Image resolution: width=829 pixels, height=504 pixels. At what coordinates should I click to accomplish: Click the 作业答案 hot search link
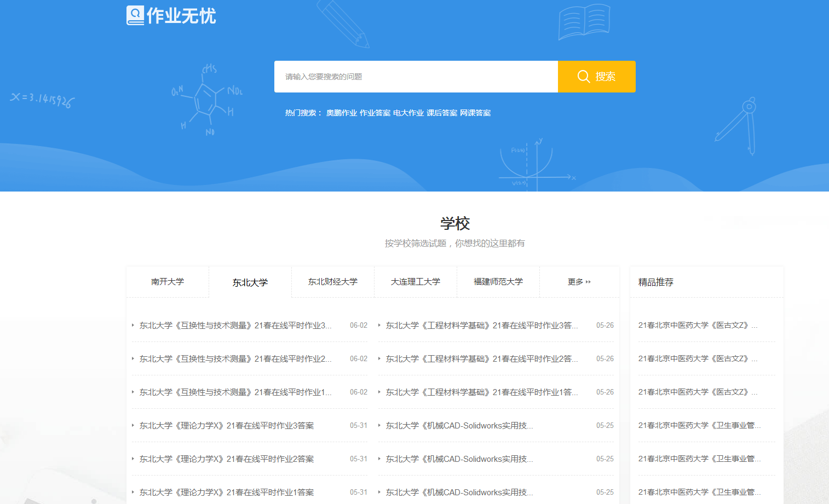pyautogui.click(x=375, y=113)
